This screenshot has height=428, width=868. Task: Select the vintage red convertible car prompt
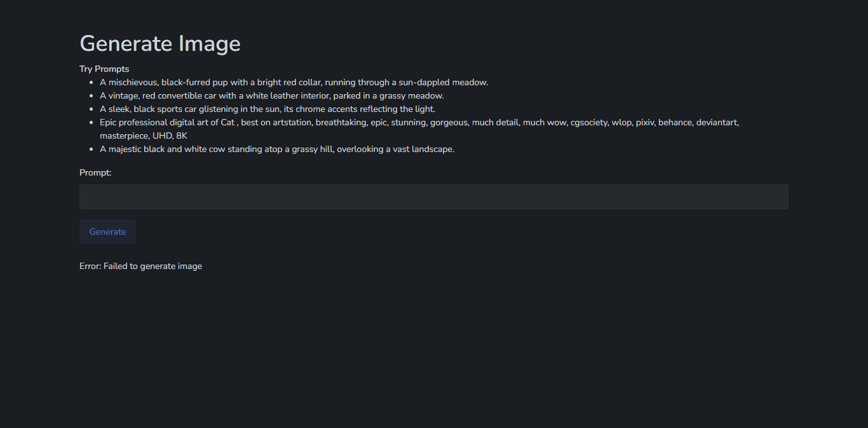tap(271, 95)
